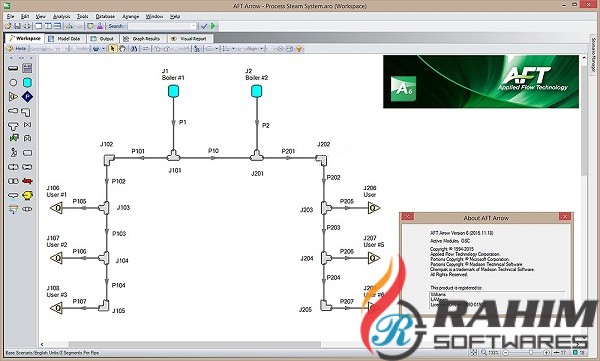The height and width of the screenshot is (361, 600).
Task: Click the blue checkmark checklist icon
Action: (204, 26)
